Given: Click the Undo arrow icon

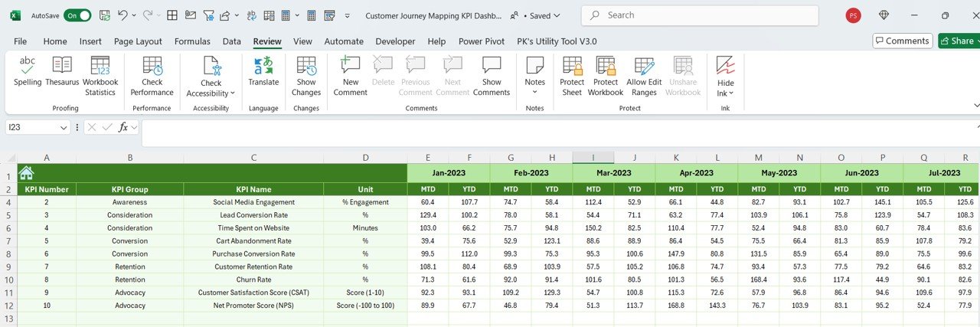Looking at the screenshot, I should (123, 15).
